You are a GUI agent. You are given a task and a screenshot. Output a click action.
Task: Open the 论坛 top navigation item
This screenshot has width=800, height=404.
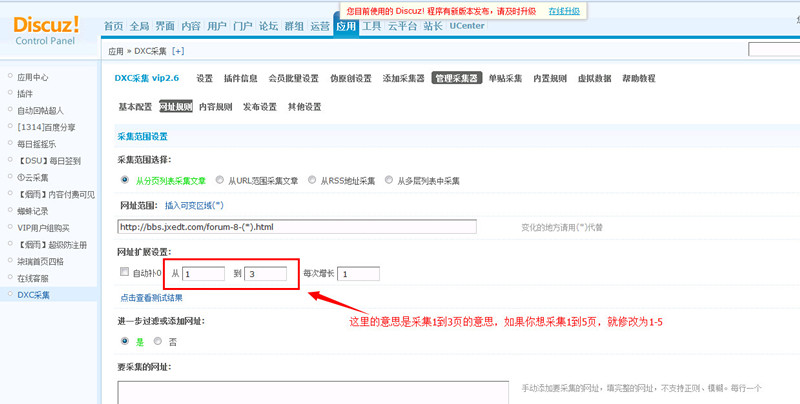tap(268, 26)
